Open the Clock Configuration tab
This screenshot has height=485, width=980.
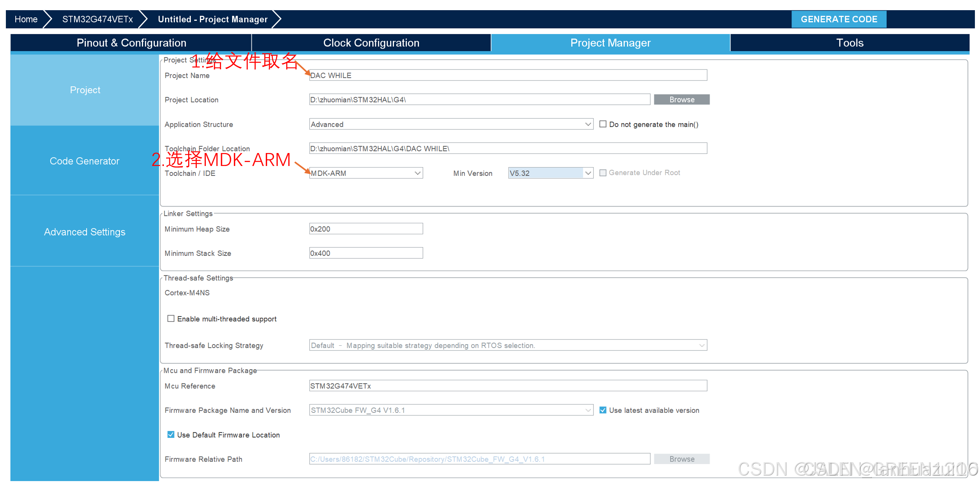point(371,43)
